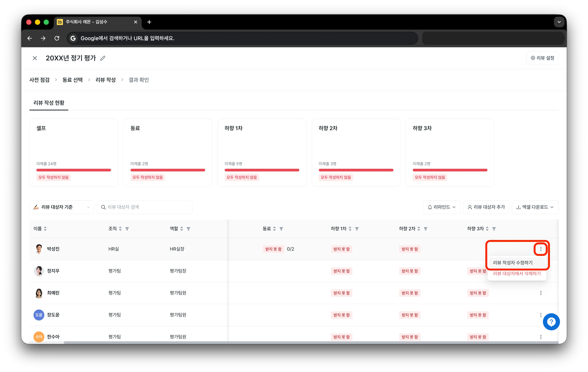Filter the 역할 column
588x372 pixels.
pos(188,229)
